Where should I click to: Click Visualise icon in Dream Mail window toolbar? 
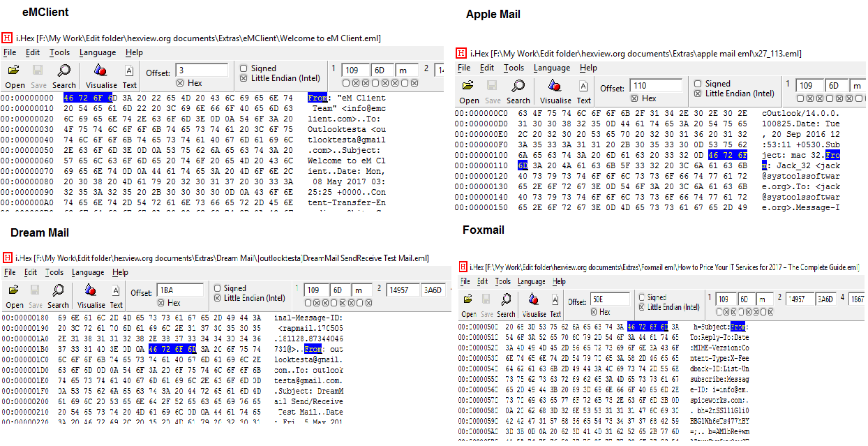(91, 290)
